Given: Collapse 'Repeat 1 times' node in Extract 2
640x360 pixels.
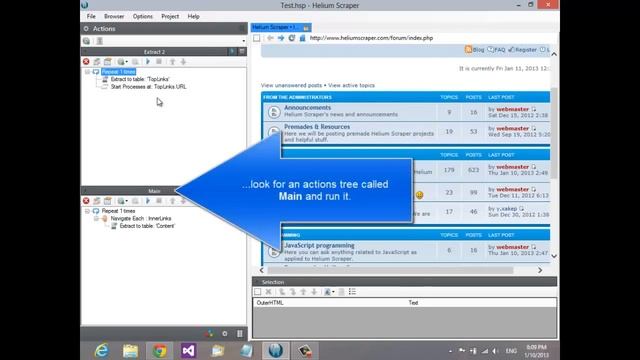Looking at the screenshot, I should click(x=87, y=72).
